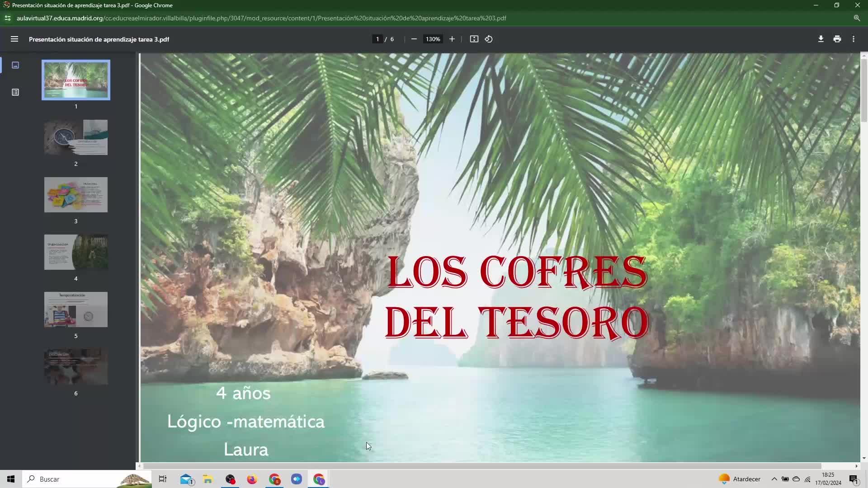Toggle the sidebar with the hamburger menu icon
Viewport: 868px width, 488px height.
pyautogui.click(x=14, y=39)
